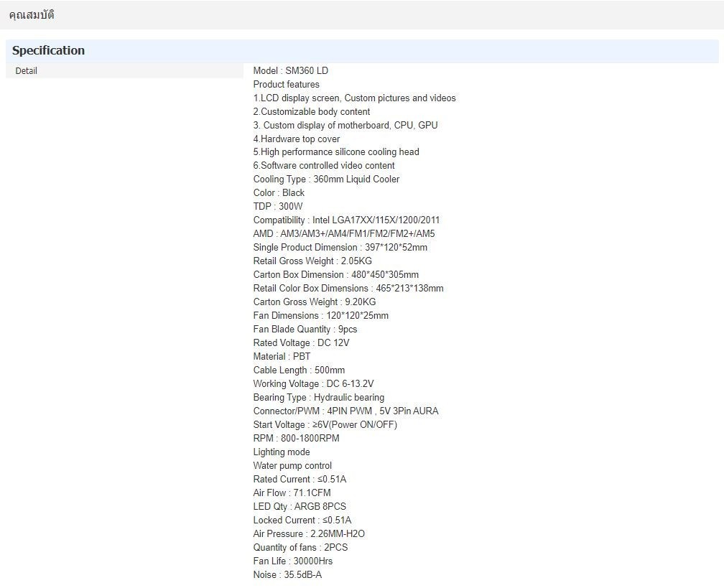Click the Fan Life 30000Hrs line
This screenshot has width=724, height=588.
coord(292,561)
